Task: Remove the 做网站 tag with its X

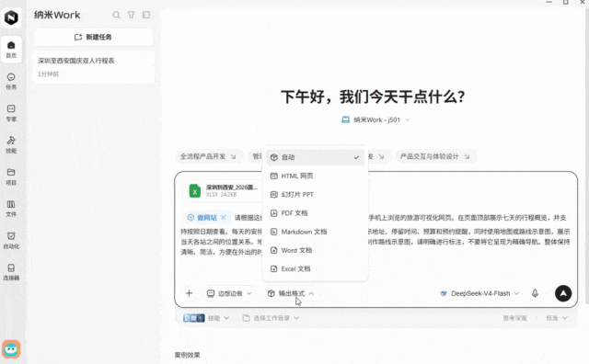Action: point(224,218)
